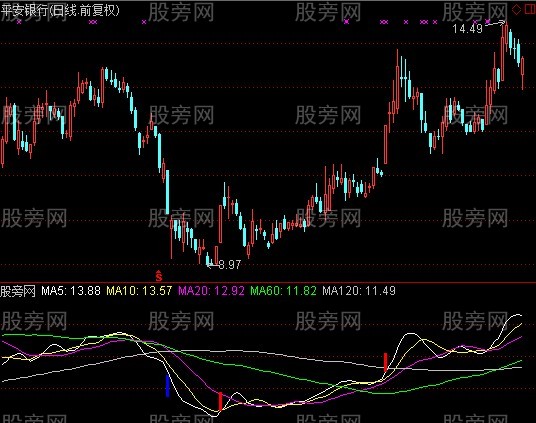Open the 平安银行(日线.前复权) chart title
Image resolution: width=536 pixels, height=423 pixels.
point(60,11)
